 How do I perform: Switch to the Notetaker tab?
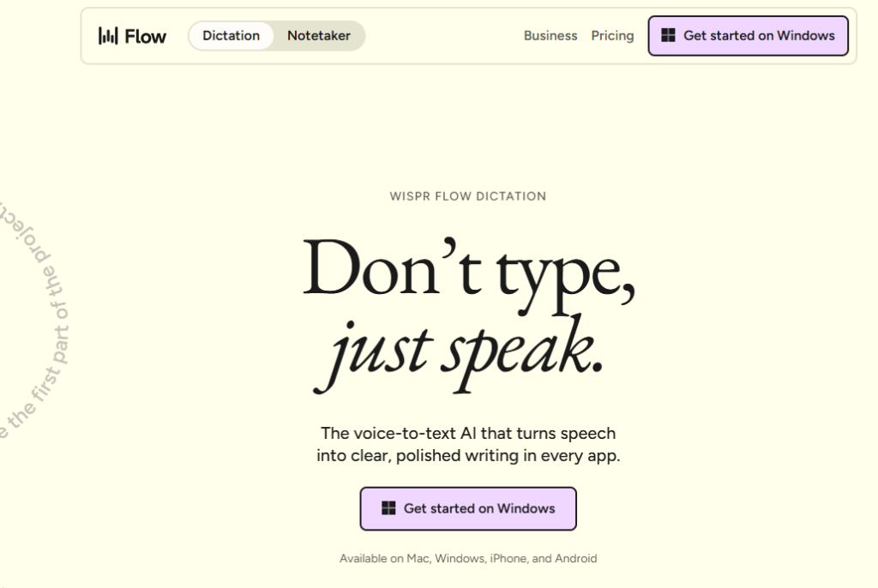pos(319,36)
